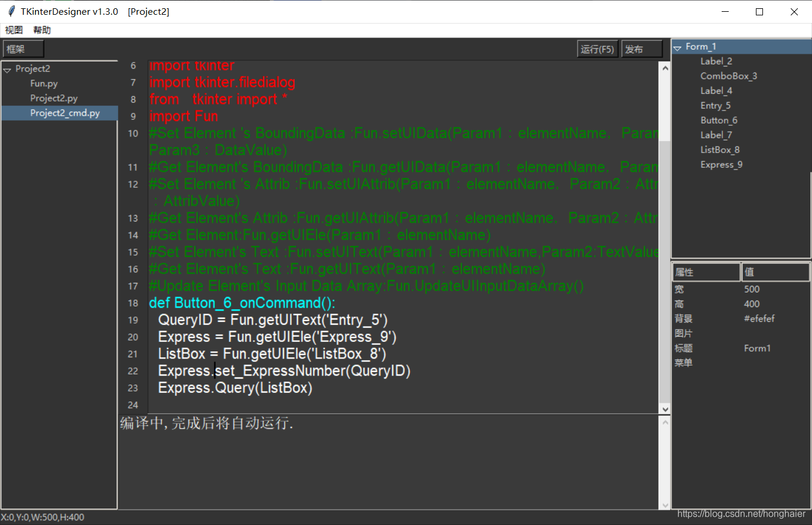Click the code editor scrollbar thumb

(665, 272)
